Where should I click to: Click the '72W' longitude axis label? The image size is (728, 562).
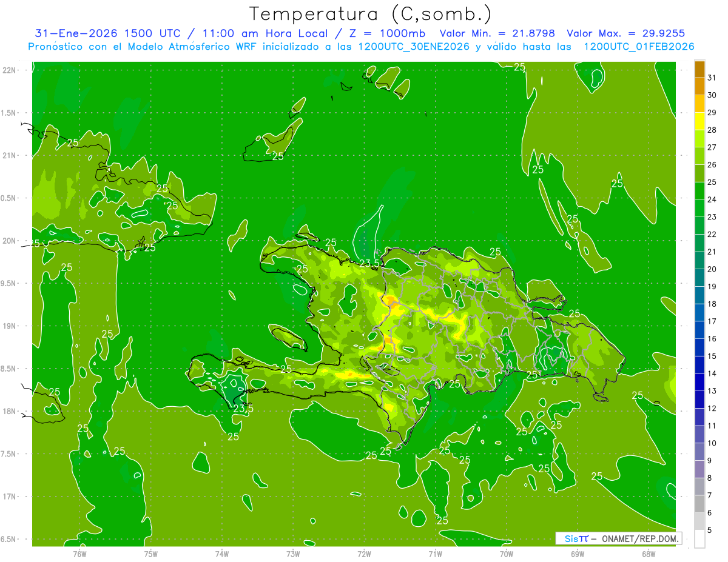(x=364, y=554)
